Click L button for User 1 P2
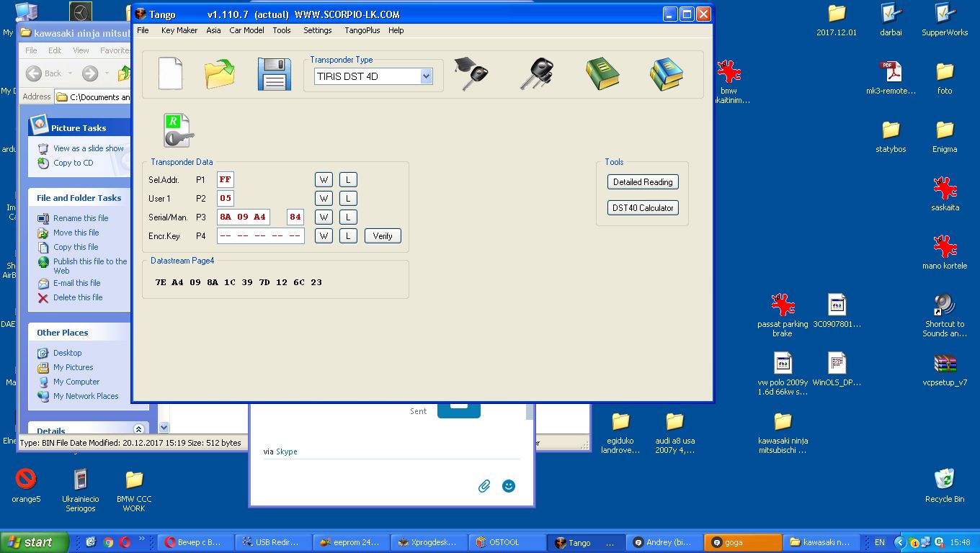Viewport: 980px width, 553px height. click(348, 199)
